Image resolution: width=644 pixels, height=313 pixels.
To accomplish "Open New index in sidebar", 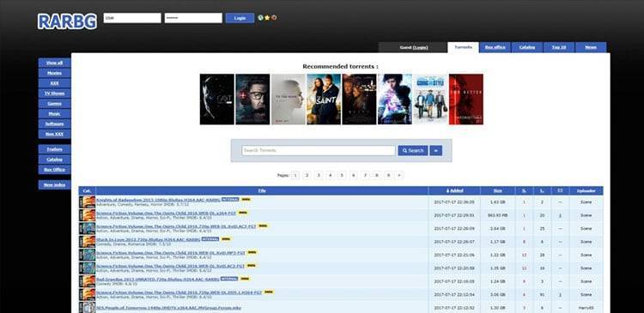I will coord(55,185).
